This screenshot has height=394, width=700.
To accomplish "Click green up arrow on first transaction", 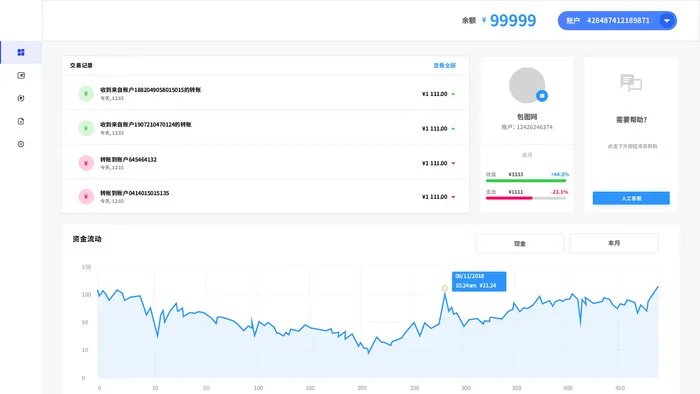I will coord(453,94).
